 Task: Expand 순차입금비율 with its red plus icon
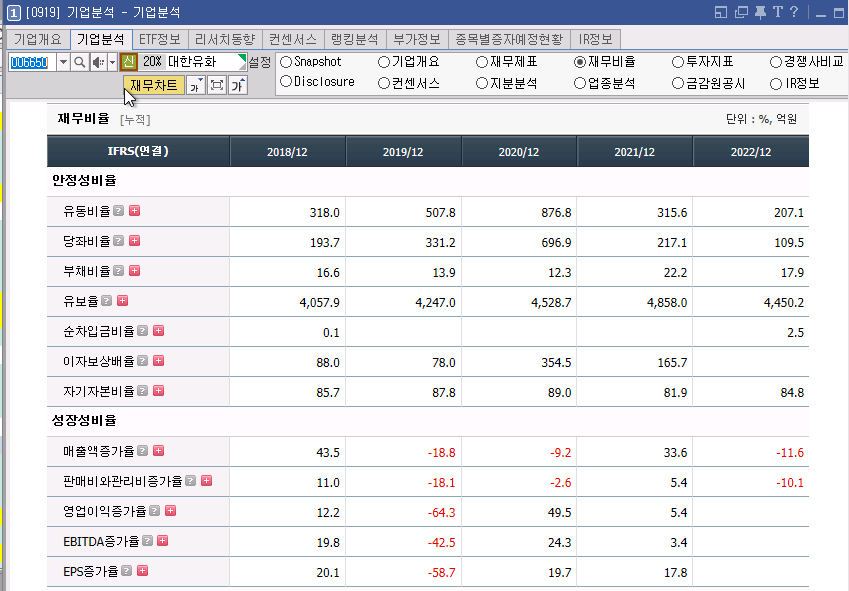[x=158, y=331]
